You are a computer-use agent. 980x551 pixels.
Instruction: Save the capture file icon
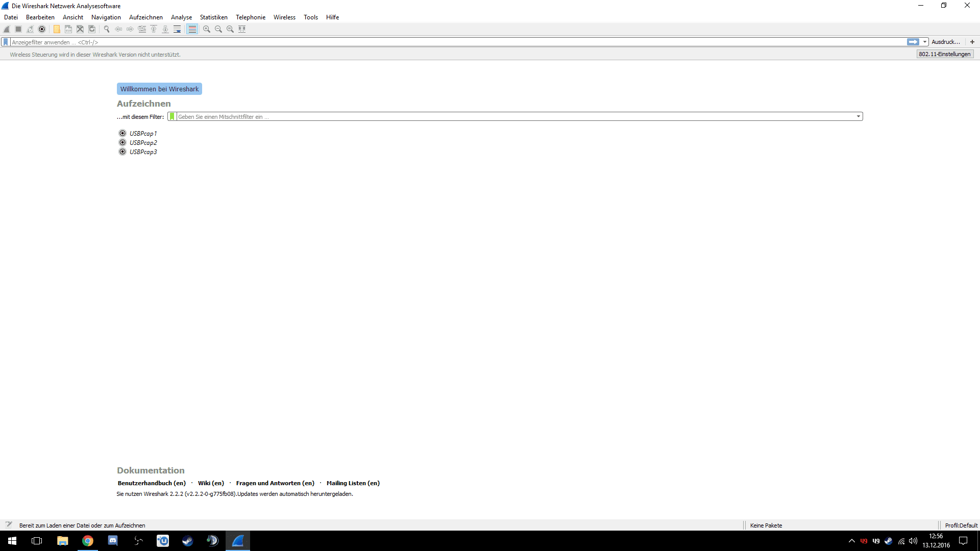68,29
